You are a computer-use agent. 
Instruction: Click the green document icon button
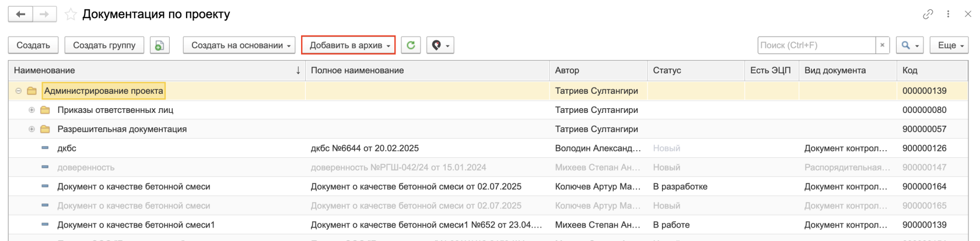coord(159,45)
